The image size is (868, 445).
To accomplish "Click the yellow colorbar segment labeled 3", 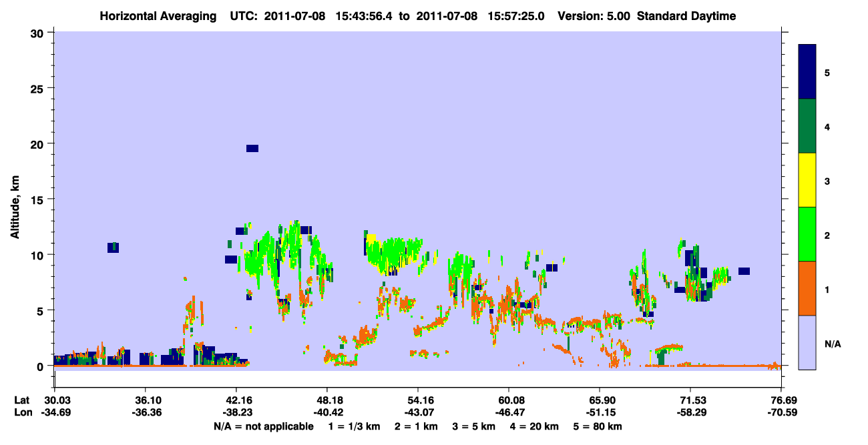I will [807, 180].
